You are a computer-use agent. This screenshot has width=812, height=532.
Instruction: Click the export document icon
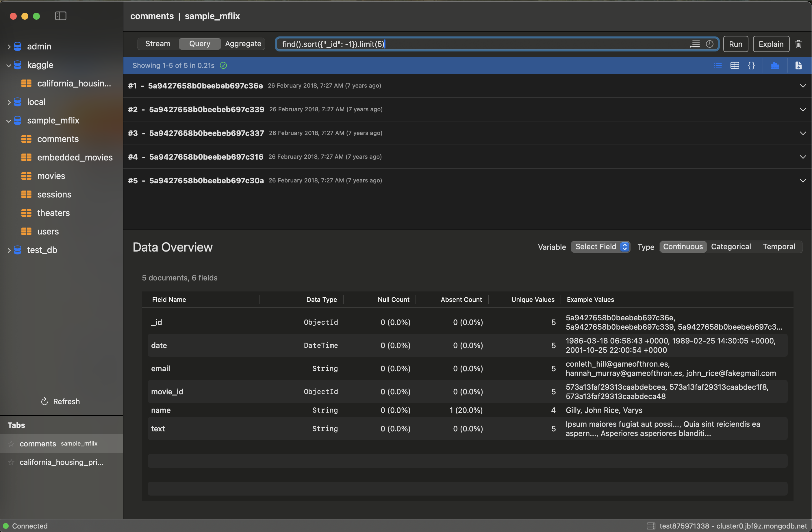tap(798, 66)
